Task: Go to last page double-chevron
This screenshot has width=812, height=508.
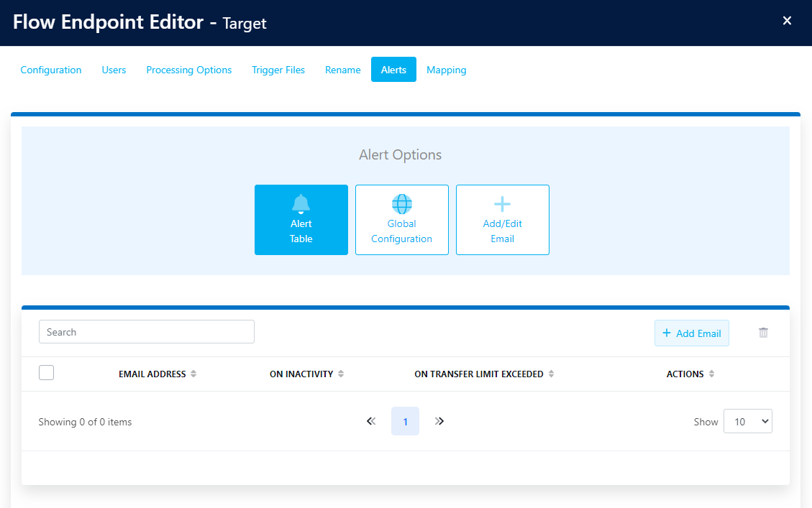Action: pos(439,421)
